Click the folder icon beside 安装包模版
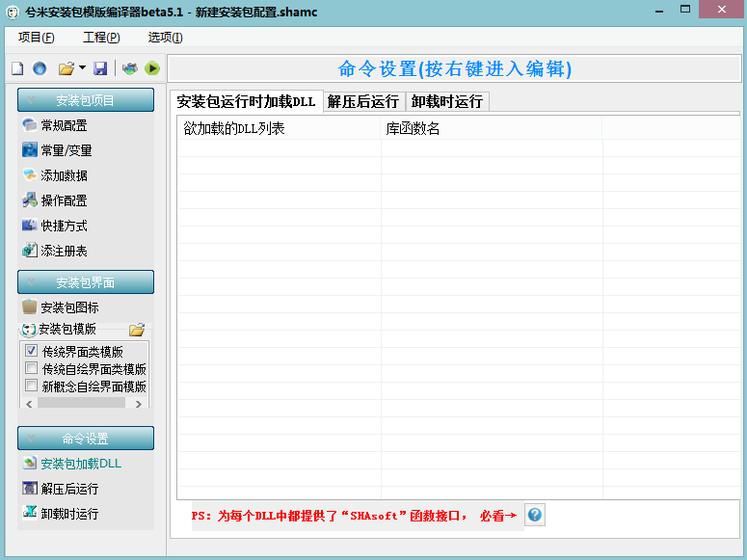Viewport: 747px width, 560px height. [x=137, y=330]
